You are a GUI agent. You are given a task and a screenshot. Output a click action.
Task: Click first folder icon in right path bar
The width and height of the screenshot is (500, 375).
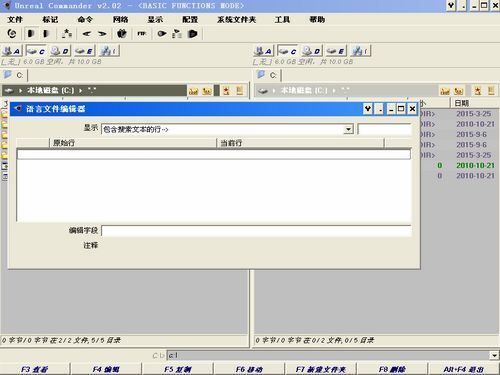point(445,91)
